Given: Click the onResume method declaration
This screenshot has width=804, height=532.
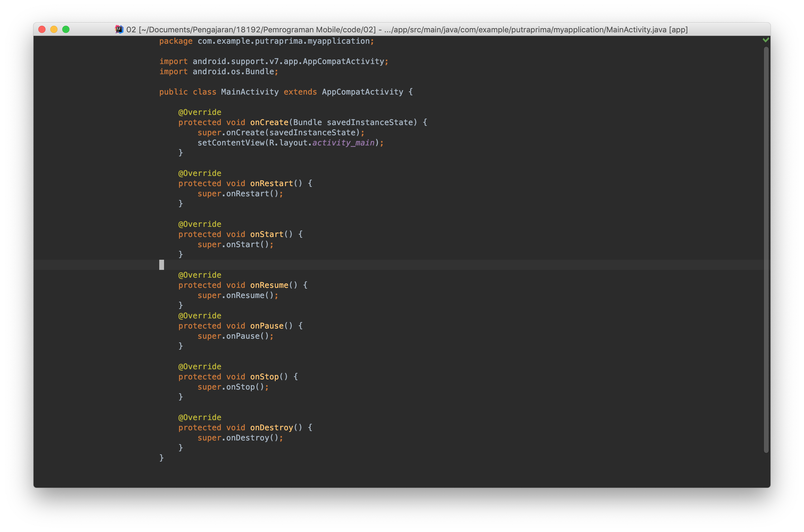Looking at the screenshot, I should [243, 285].
